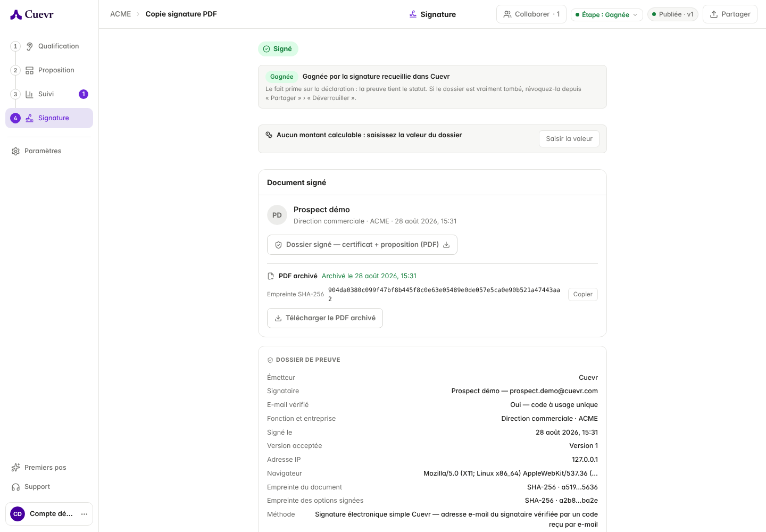The height and width of the screenshot is (532, 766).
Task: Click the coins icon beside Aucun montant
Action: 269,135
